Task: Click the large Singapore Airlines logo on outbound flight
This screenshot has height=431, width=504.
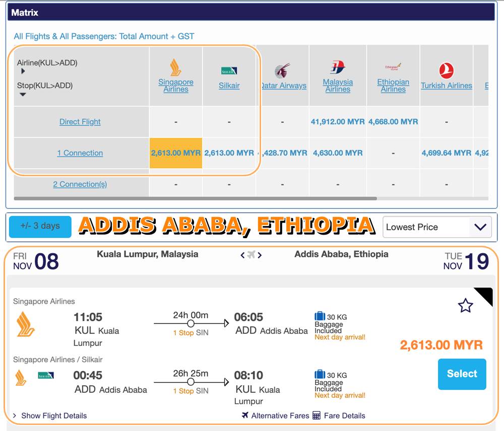Action: coord(25,324)
